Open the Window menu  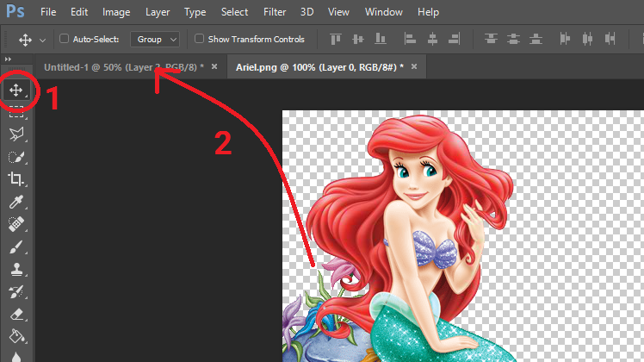(x=384, y=12)
